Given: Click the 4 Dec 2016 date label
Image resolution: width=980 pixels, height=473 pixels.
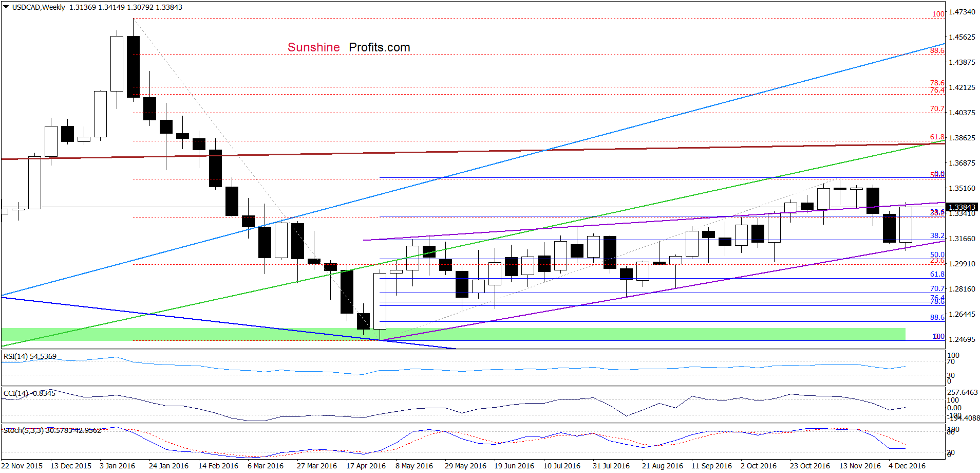Looking at the screenshot, I should [x=907, y=466].
